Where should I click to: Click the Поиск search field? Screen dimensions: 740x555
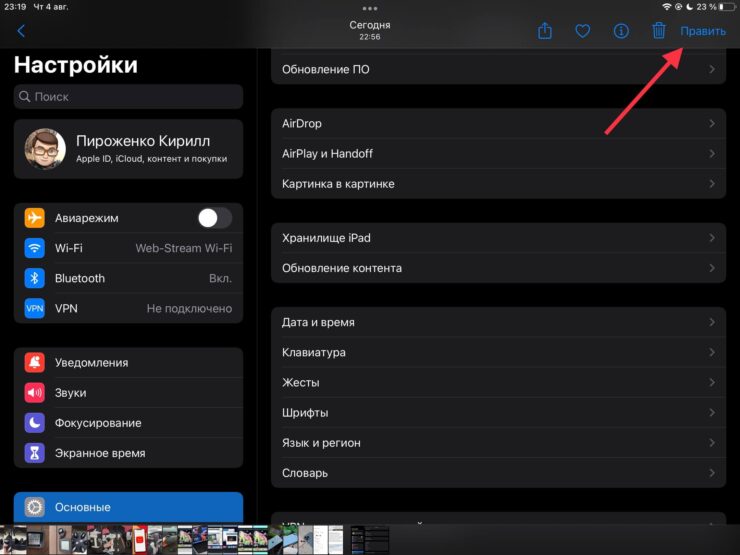[128, 97]
